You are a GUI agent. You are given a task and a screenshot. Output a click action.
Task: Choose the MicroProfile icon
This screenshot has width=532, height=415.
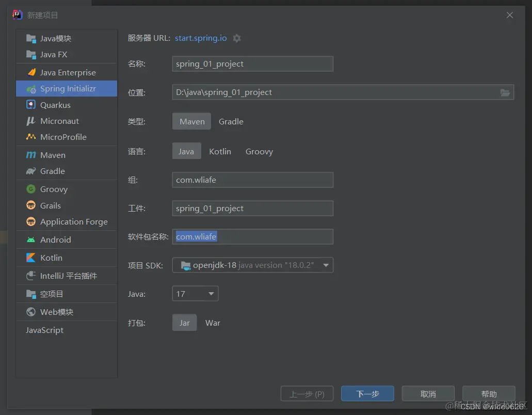[31, 137]
